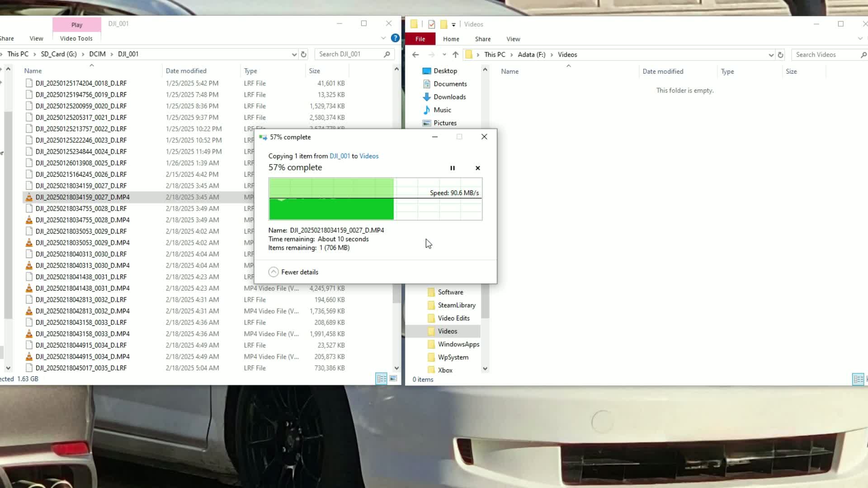Screen dimensions: 868x488
Task: Select the Downloads quick access item
Action: [449, 97]
